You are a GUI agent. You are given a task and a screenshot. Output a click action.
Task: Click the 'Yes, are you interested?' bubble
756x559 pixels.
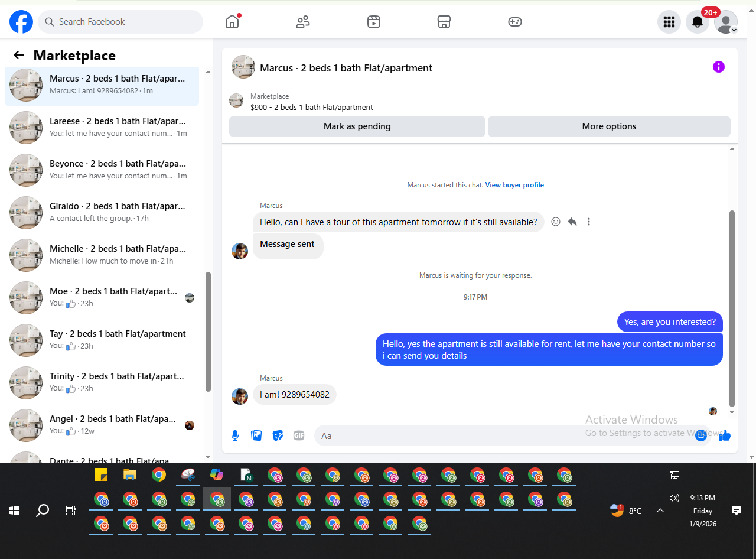670,322
